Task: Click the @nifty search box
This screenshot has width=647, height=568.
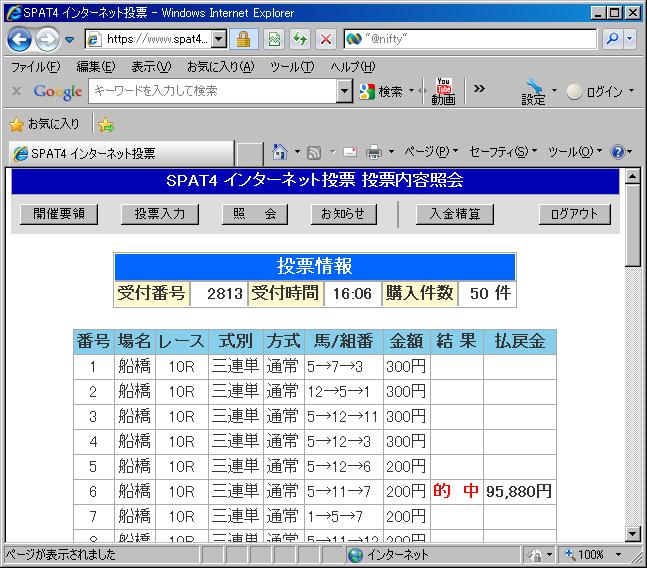Action: pyautogui.click(x=470, y=39)
